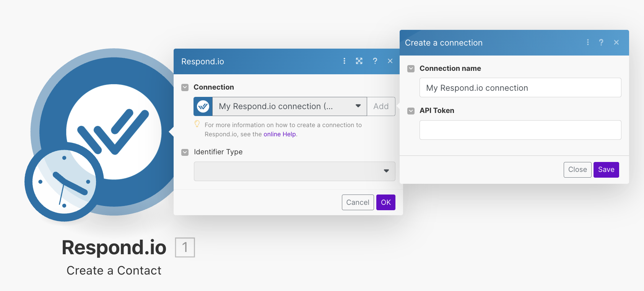Toggle the Identifier Type field checkbox

point(185,152)
